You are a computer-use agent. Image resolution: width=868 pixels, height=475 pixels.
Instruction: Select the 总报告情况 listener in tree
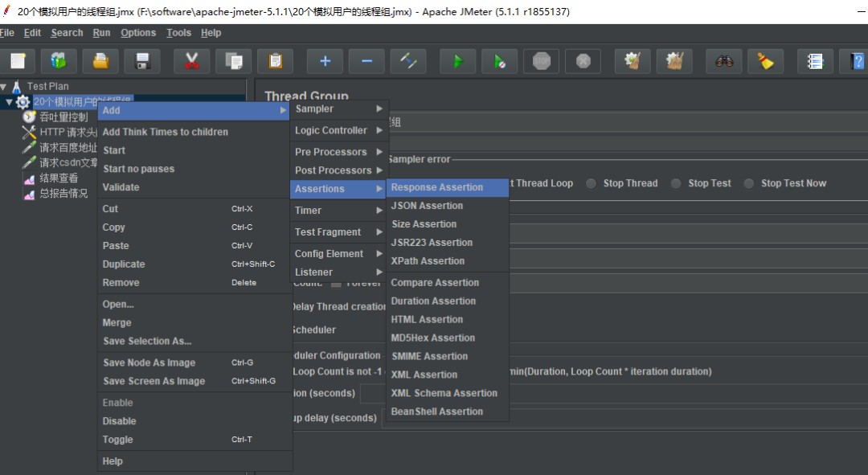63,193
